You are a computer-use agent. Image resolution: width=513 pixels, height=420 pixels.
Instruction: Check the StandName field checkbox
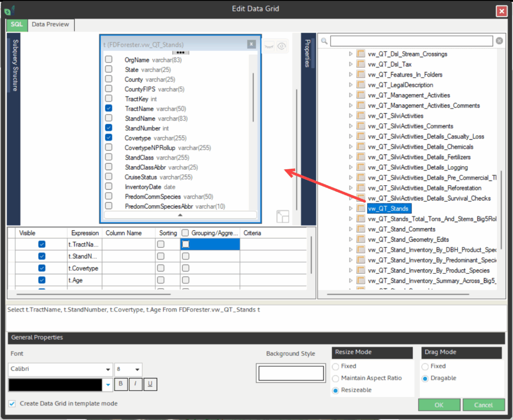click(108, 119)
